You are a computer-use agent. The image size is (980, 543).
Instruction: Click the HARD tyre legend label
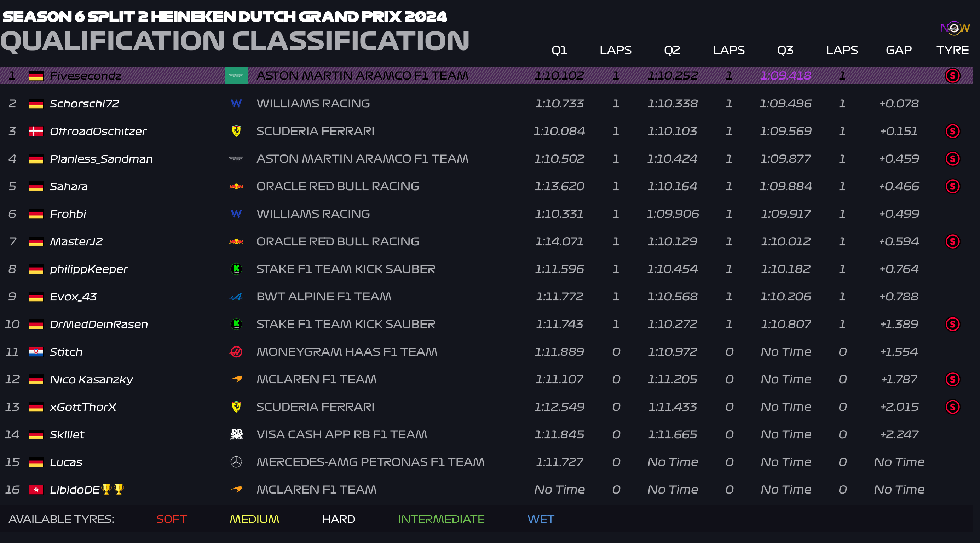point(339,519)
